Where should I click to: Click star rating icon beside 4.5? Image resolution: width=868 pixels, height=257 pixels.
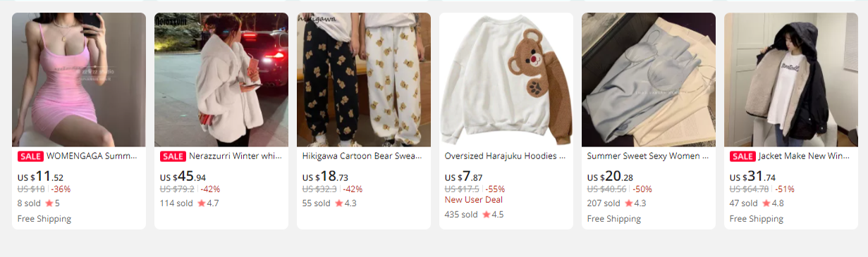click(x=486, y=214)
